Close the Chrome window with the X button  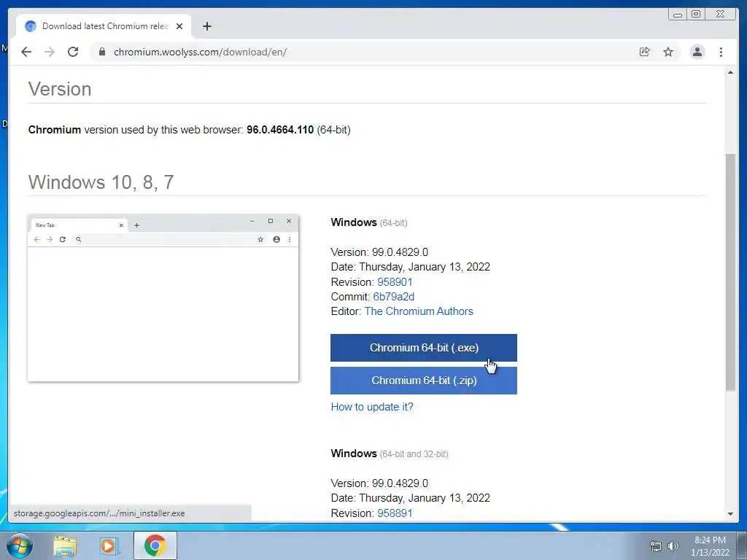pos(721,15)
